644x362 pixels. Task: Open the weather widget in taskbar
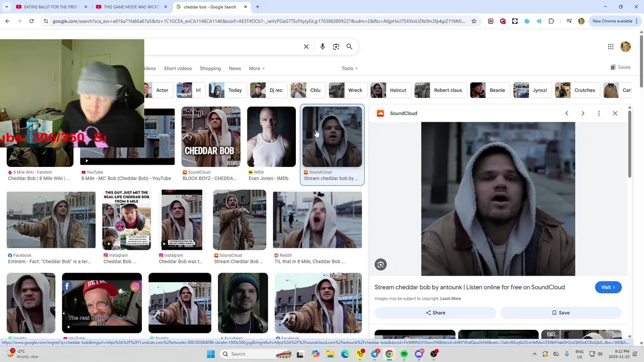tap(23, 354)
